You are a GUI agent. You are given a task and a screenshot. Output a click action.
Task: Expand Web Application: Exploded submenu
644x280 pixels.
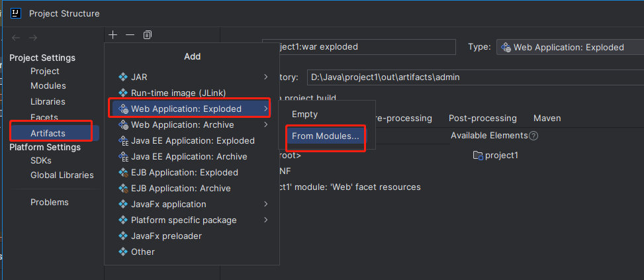[x=186, y=109]
